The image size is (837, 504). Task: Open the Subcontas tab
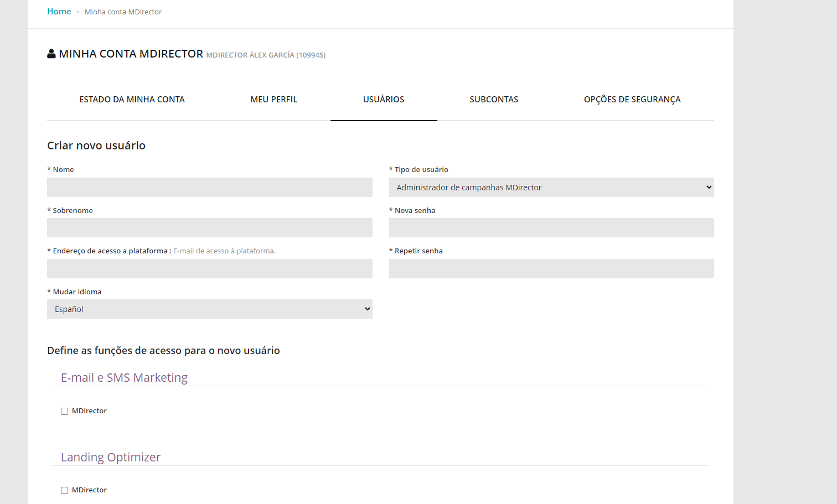pyautogui.click(x=494, y=100)
